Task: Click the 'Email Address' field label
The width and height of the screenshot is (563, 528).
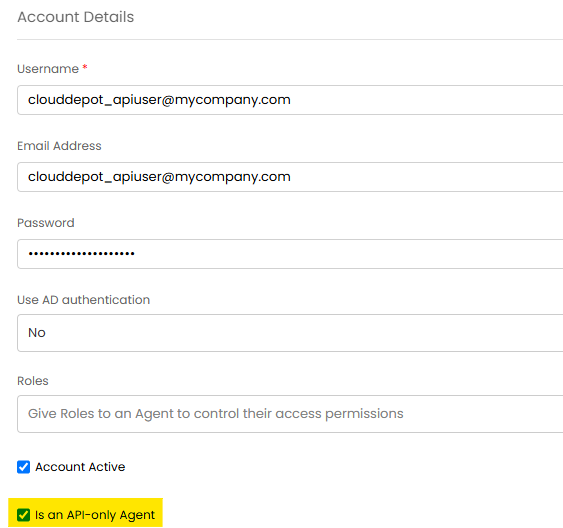Action: click(x=59, y=146)
